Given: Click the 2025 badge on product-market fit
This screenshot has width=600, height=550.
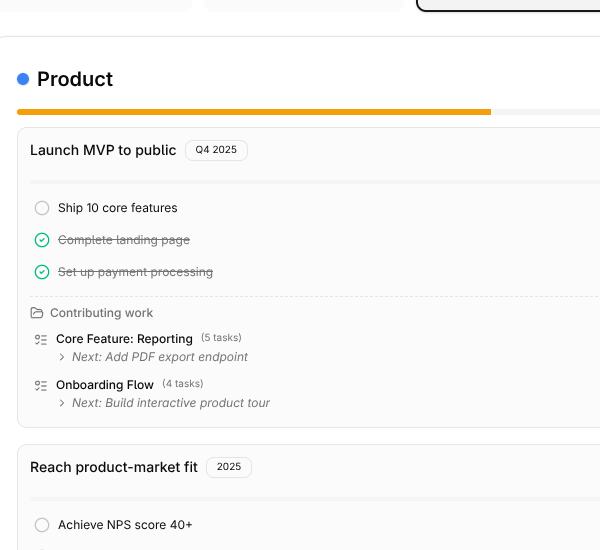Looking at the screenshot, I should pos(229,467).
